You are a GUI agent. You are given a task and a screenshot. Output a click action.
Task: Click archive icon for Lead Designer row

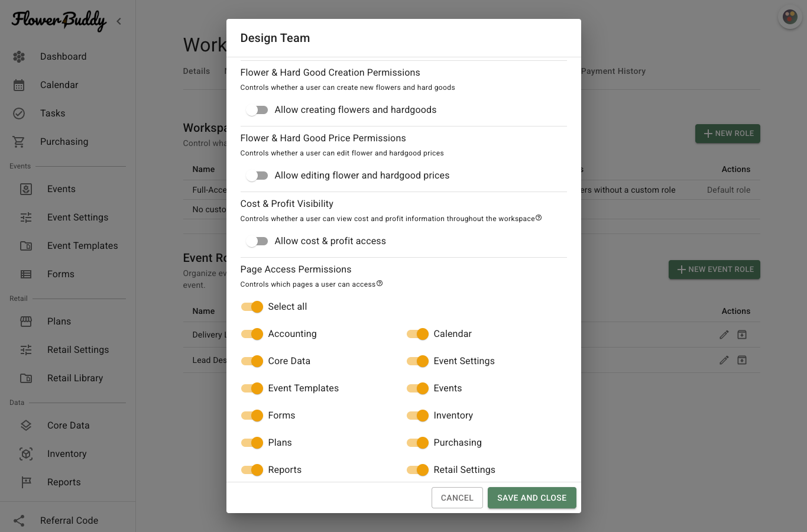(x=742, y=360)
